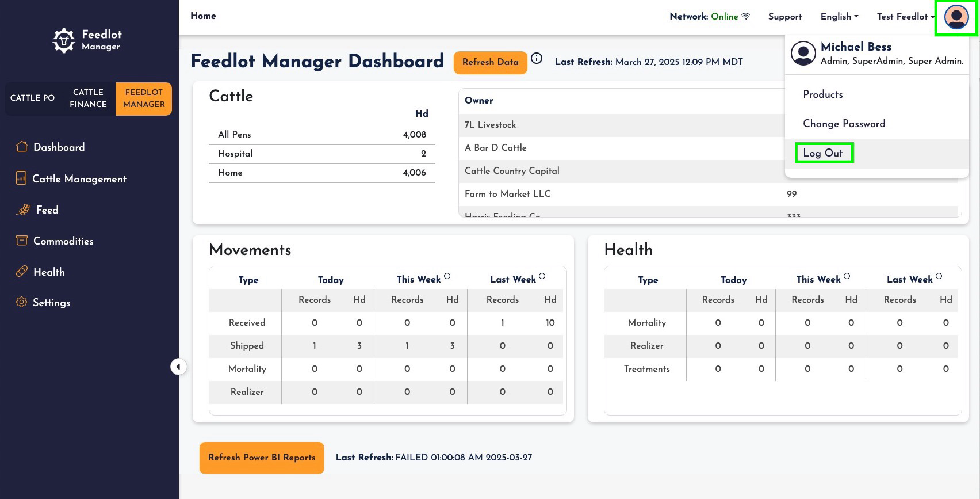Viewport: 980px width, 499px height.
Task: Click the Realizer row in Movements
Action: (386, 392)
